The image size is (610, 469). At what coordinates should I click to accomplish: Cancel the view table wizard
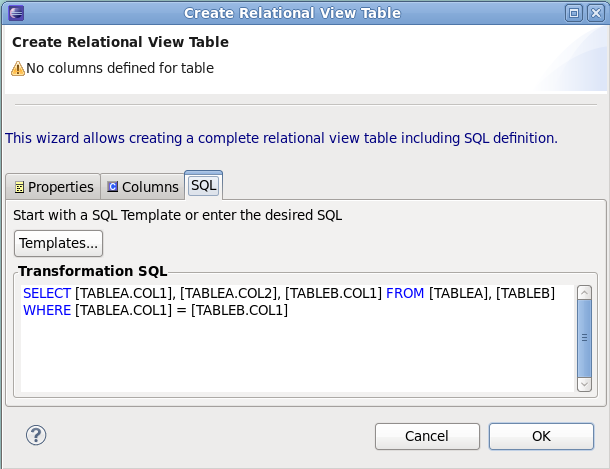[427, 436]
